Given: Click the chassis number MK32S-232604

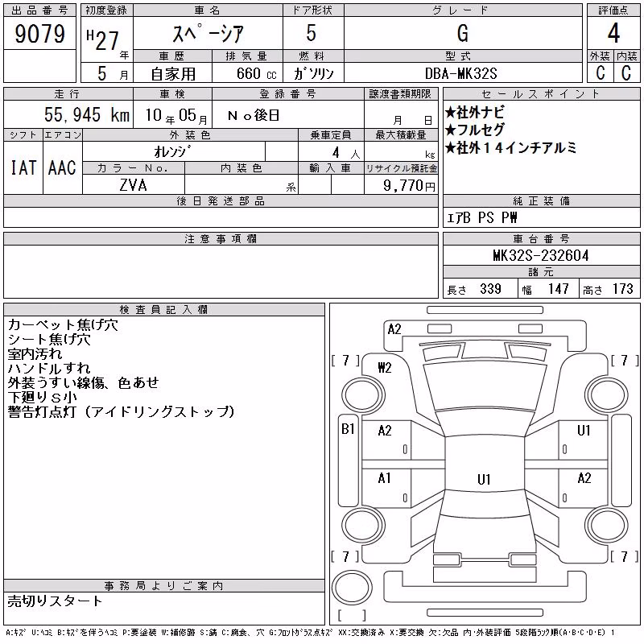Looking at the screenshot, I should 541,255.
